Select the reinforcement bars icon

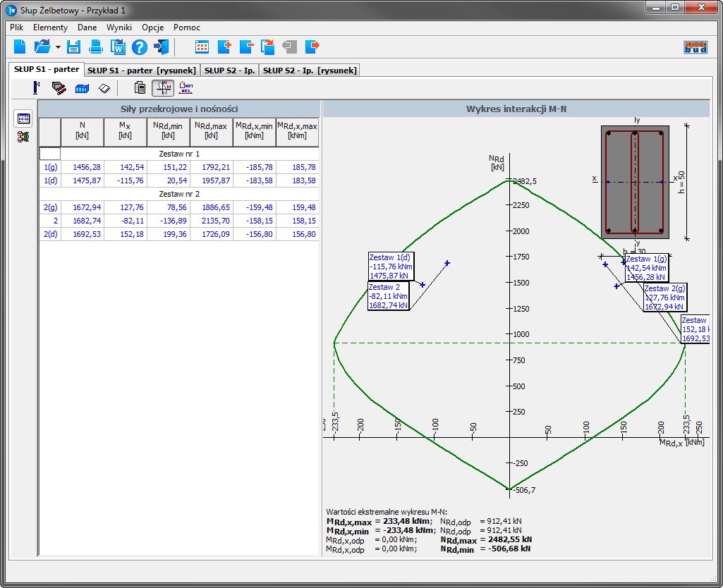[x=59, y=88]
